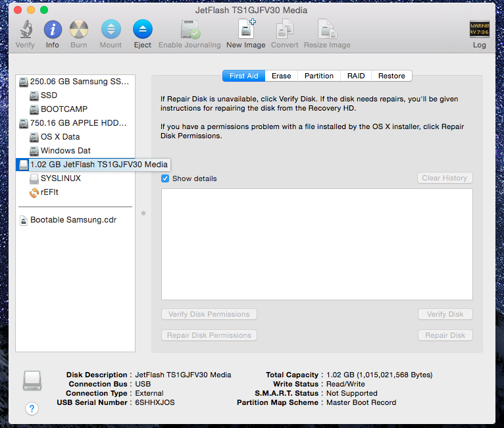Click the Repair Disk button
The width and height of the screenshot is (504, 428).
point(445,335)
